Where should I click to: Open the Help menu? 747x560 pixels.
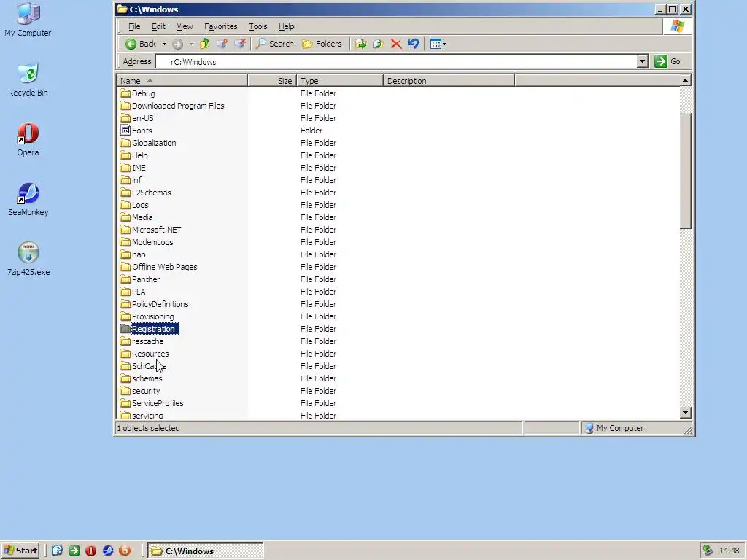pyautogui.click(x=286, y=27)
